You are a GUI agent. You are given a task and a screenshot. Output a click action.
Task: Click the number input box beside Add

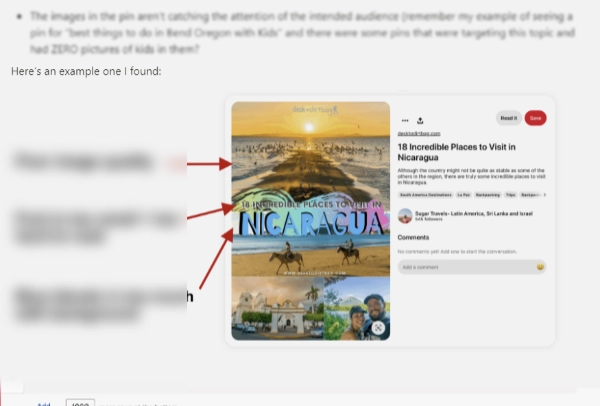80,402
